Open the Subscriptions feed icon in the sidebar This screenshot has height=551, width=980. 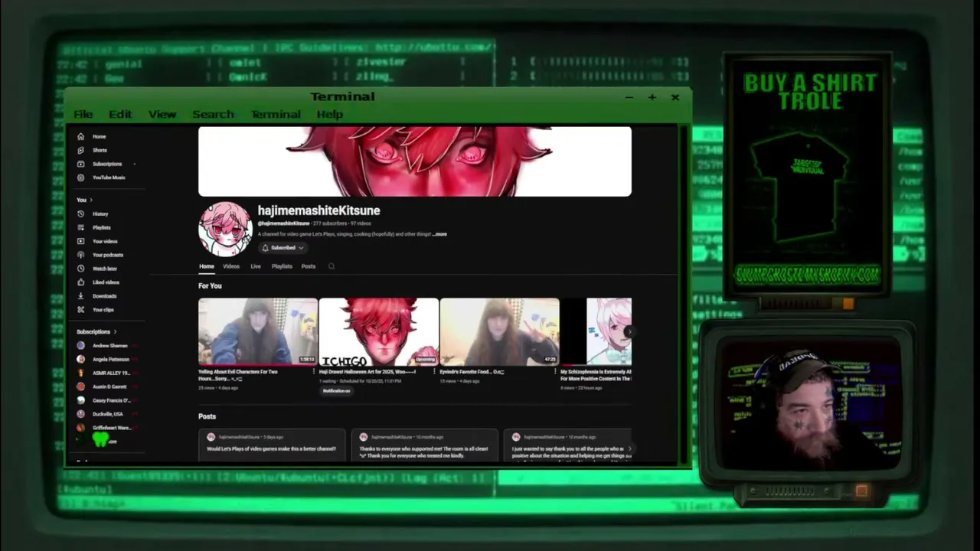pos(80,164)
